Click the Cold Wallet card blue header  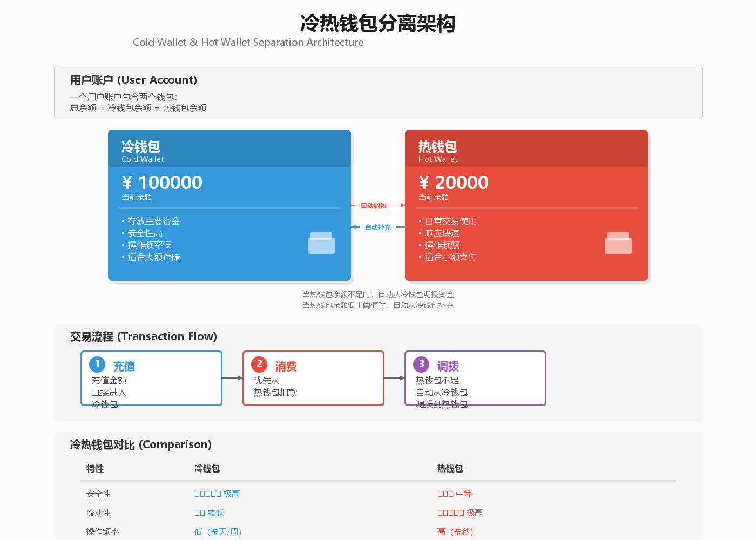coord(230,148)
